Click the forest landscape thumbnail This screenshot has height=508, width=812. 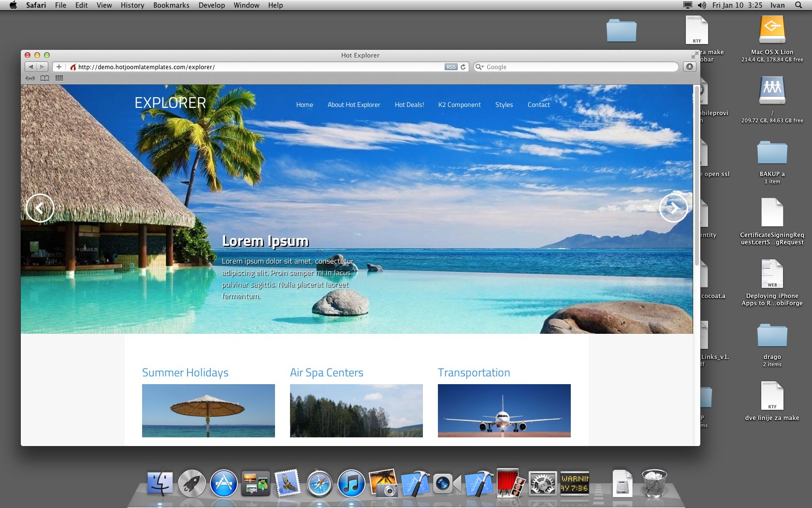[356, 411]
